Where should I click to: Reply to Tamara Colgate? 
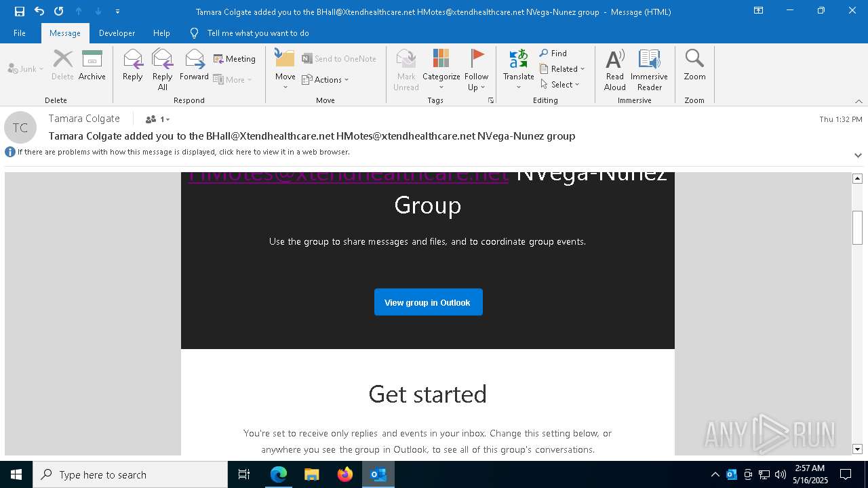tap(133, 65)
